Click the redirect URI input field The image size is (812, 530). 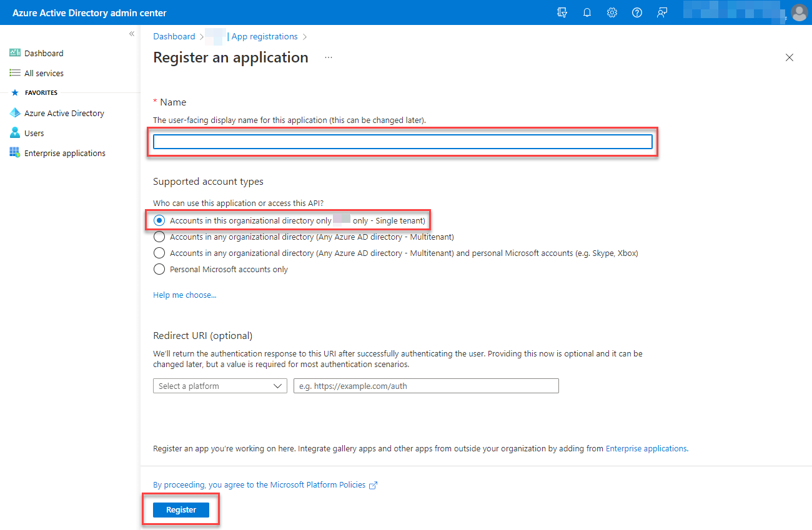(x=426, y=386)
